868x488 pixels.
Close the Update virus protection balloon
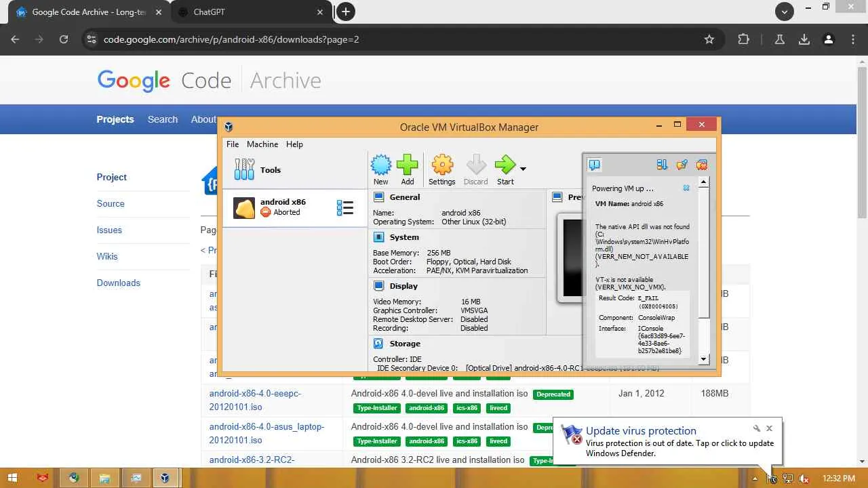769,428
